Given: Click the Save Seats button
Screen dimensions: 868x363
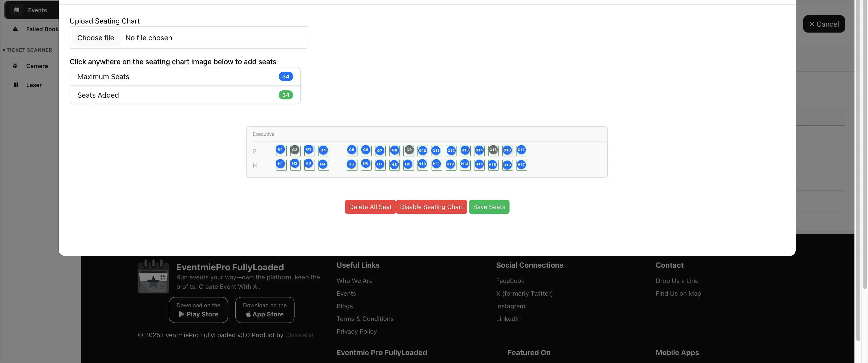Looking at the screenshot, I should click(x=489, y=207).
